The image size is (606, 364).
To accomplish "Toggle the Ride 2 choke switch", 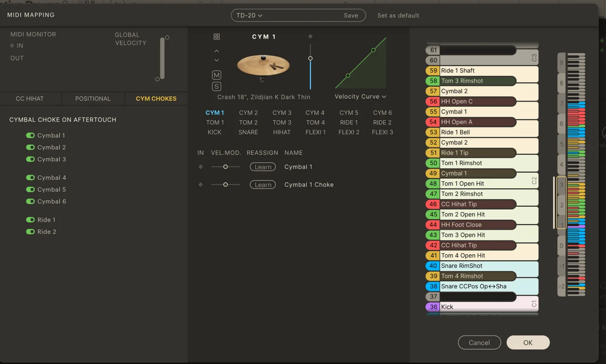I will click(x=31, y=231).
